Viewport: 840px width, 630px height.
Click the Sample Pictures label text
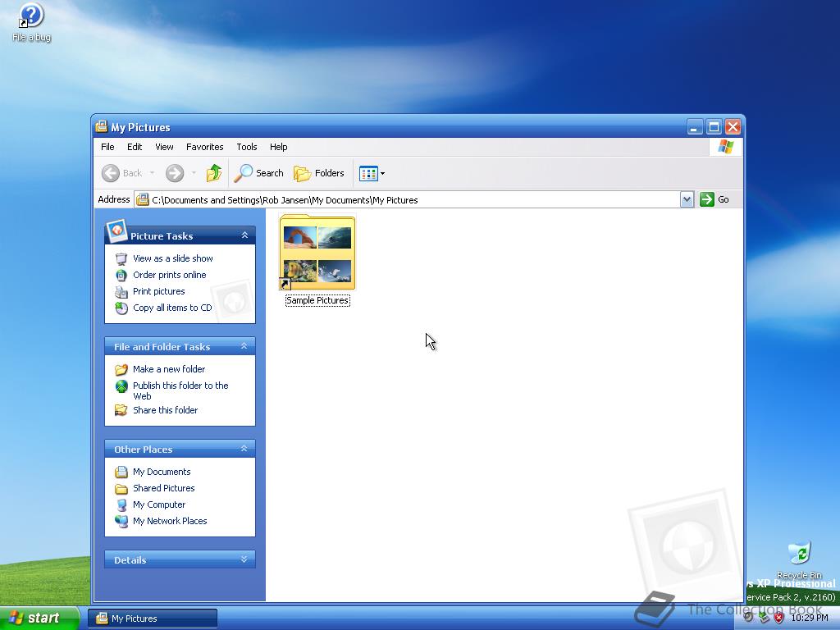click(x=317, y=300)
